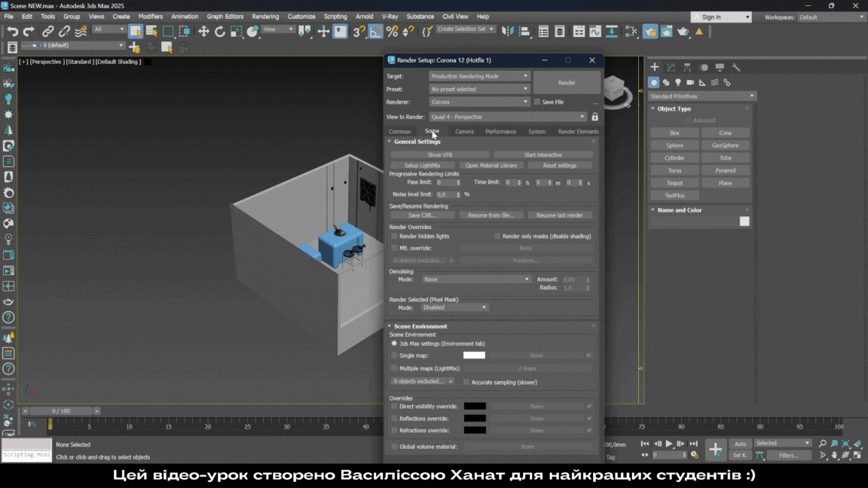Choose the Select and Rotate tool
This screenshot has width=868, height=488.
[x=220, y=32]
